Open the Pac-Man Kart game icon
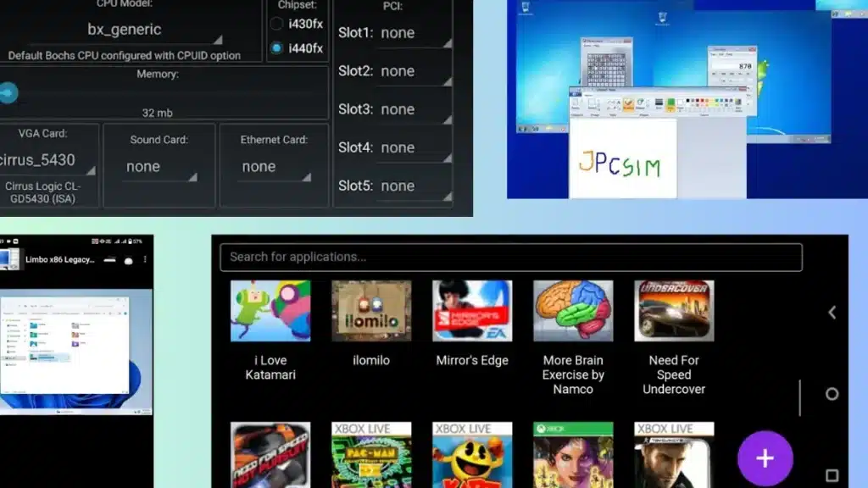 [x=472, y=455]
